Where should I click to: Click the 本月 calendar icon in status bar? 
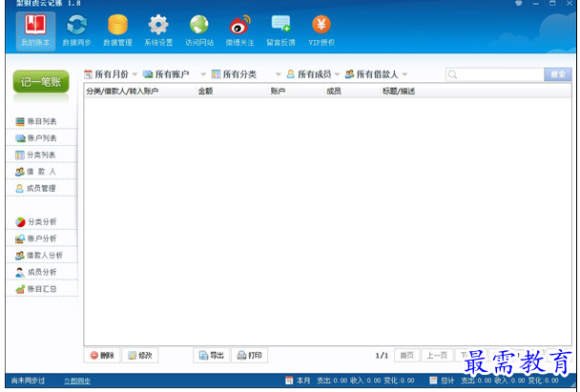pyautogui.click(x=289, y=381)
